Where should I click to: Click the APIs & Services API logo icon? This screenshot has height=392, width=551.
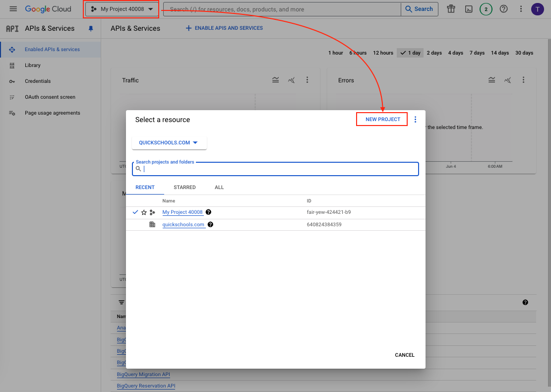12,28
